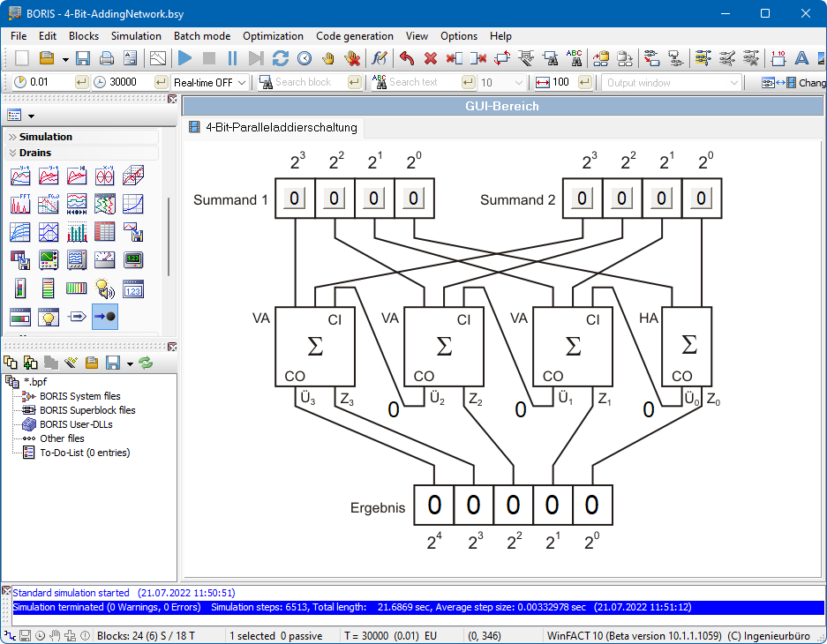Toggle the 2¹ bit of Summand 1
The height and width of the screenshot is (644, 827).
[x=373, y=198]
